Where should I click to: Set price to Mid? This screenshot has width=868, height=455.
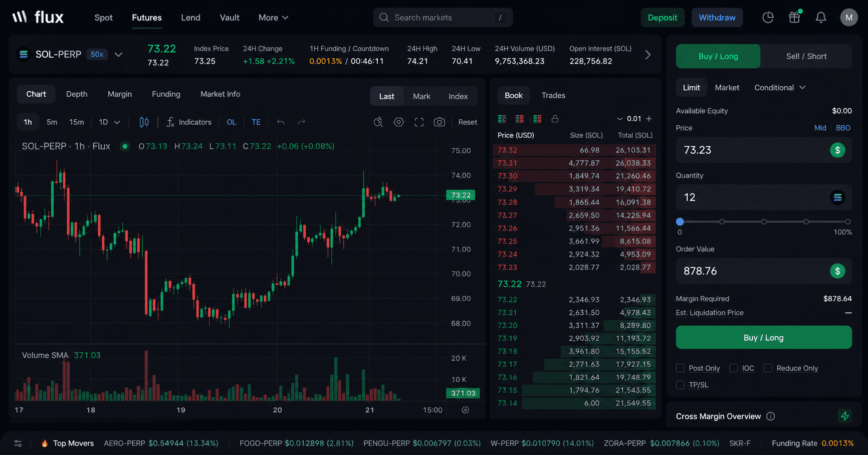tap(820, 128)
